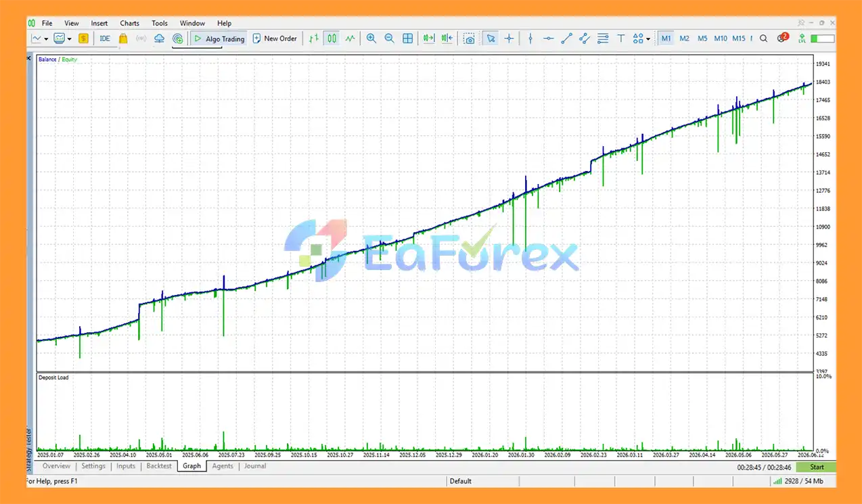Take a chart screenshot with camera icon

coord(469,39)
